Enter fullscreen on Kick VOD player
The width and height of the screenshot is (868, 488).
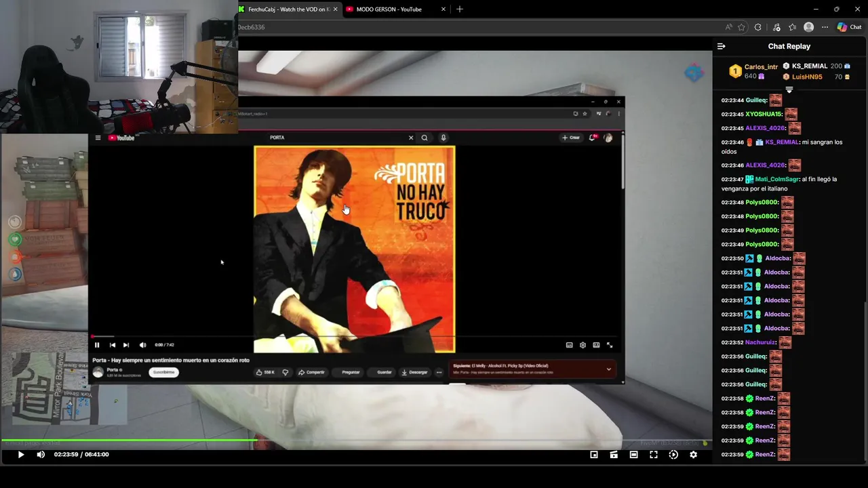(x=654, y=455)
